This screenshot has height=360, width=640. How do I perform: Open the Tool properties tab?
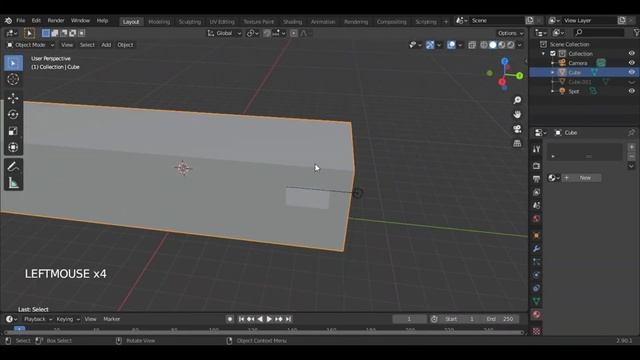[x=536, y=149]
